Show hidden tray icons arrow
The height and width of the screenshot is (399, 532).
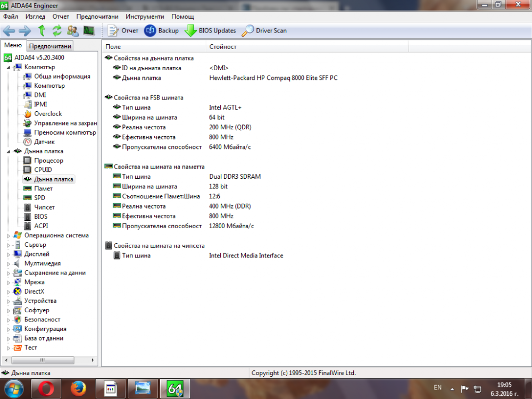click(452, 389)
